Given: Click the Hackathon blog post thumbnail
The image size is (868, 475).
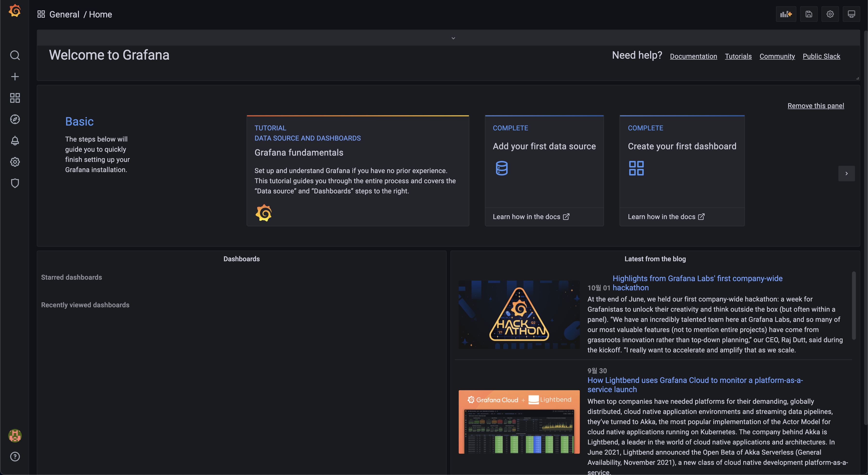Looking at the screenshot, I should pos(519,315).
